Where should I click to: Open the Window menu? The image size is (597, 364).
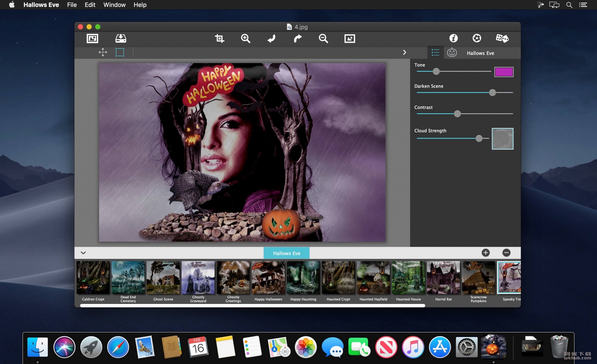(x=114, y=5)
